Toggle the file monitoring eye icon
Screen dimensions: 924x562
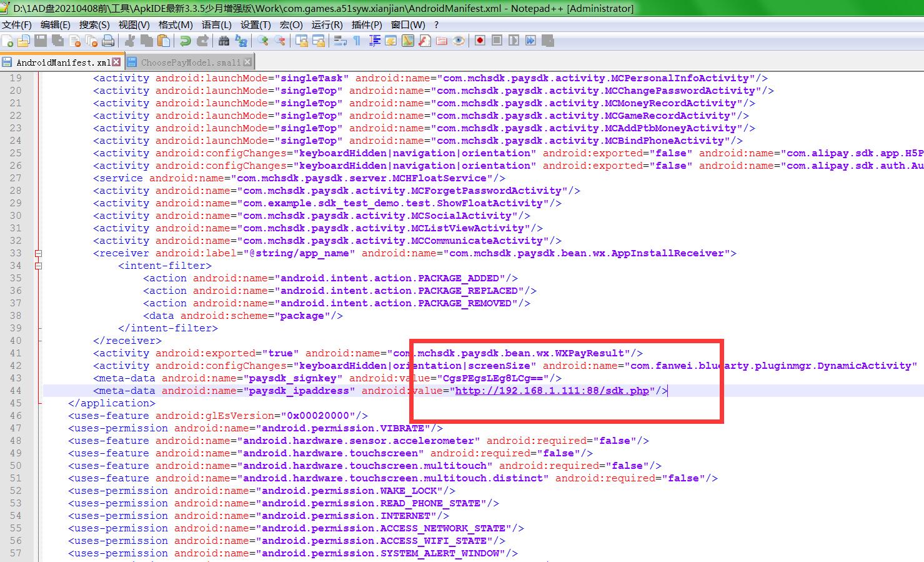point(459,41)
